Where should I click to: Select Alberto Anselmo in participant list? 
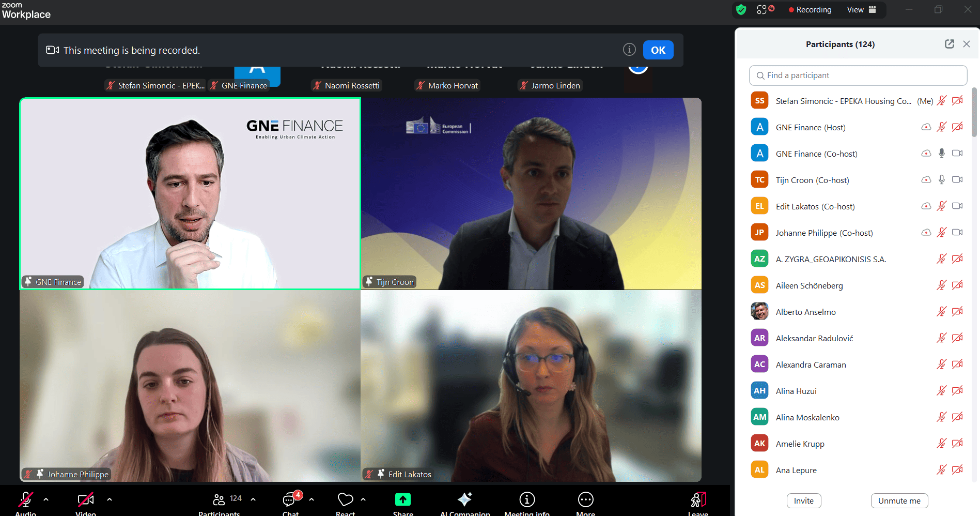(x=805, y=312)
